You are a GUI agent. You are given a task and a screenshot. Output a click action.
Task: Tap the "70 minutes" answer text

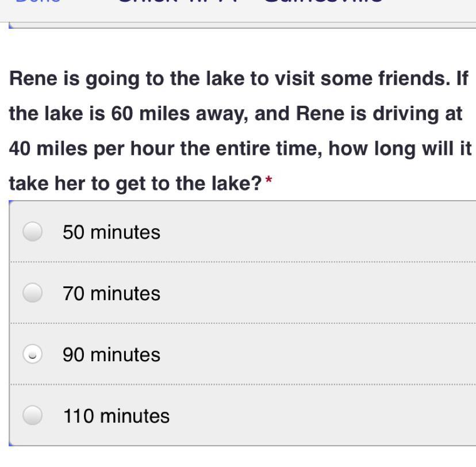(112, 294)
